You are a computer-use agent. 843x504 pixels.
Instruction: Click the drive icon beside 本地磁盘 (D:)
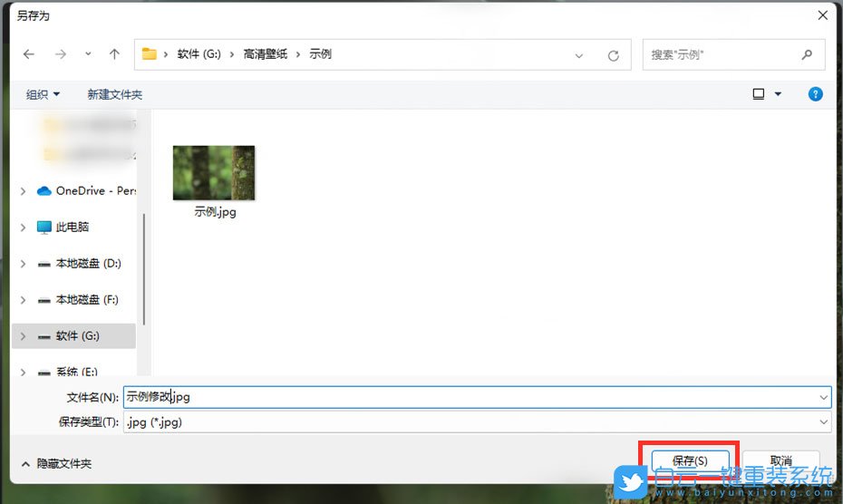[44, 264]
